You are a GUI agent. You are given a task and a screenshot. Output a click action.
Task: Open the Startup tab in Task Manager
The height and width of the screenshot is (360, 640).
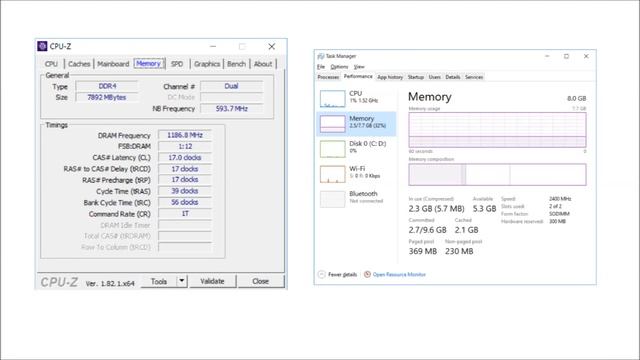pos(416,77)
